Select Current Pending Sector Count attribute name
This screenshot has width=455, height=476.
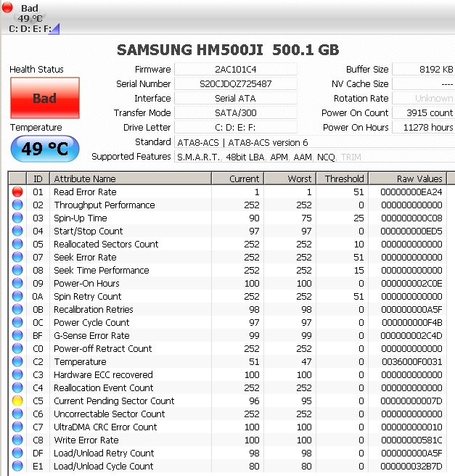tap(114, 401)
